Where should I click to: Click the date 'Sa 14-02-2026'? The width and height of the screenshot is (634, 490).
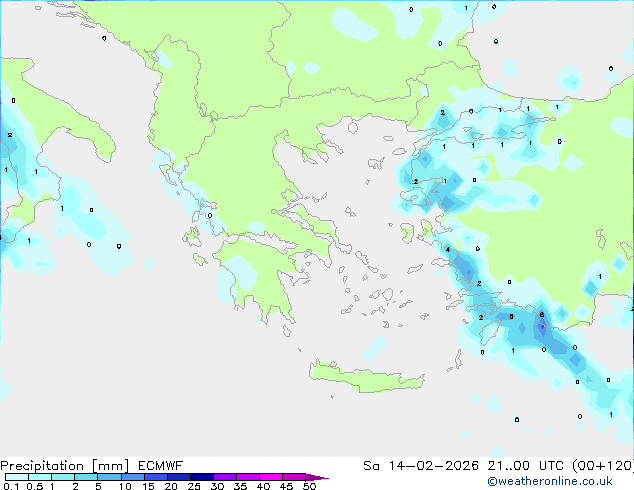click(x=421, y=466)
